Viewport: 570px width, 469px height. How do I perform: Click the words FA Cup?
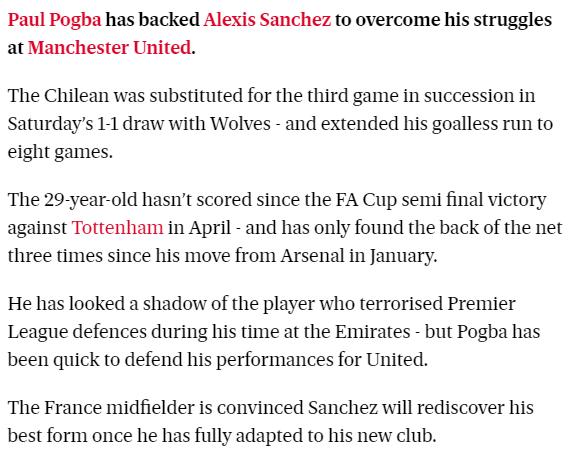click(366, 200)
